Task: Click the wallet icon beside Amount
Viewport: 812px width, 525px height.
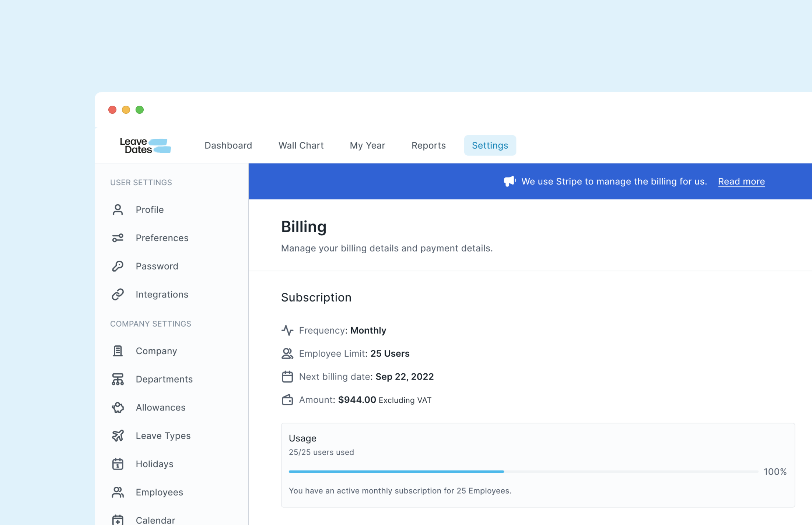Action: (287, 400)
